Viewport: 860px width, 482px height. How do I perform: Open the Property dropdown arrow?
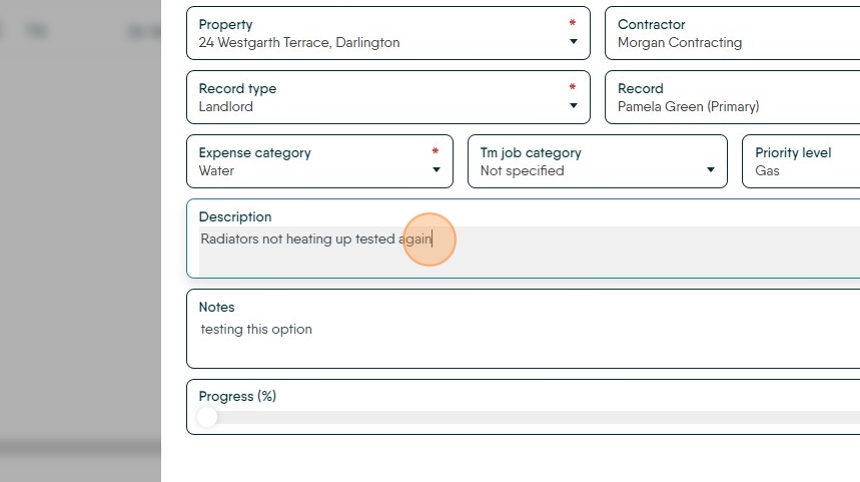pyautogui.click(x=573, y=42)
